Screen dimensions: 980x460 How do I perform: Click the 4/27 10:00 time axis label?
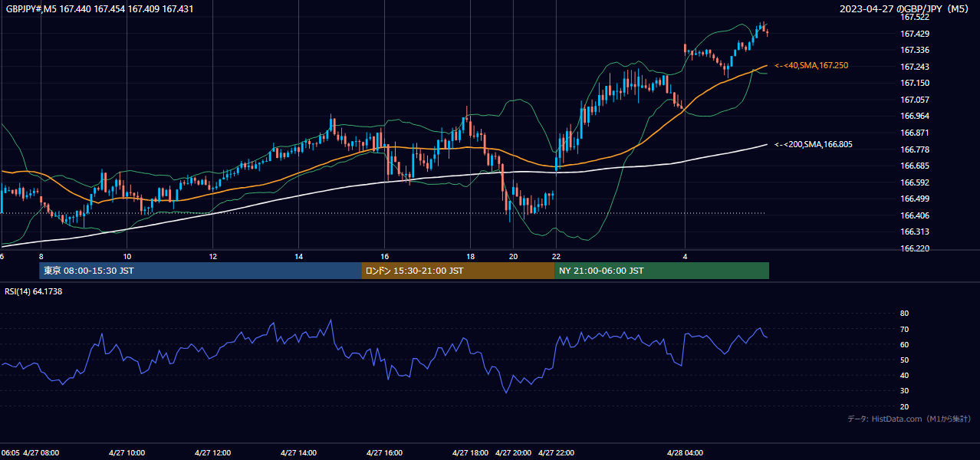[127, 452]
